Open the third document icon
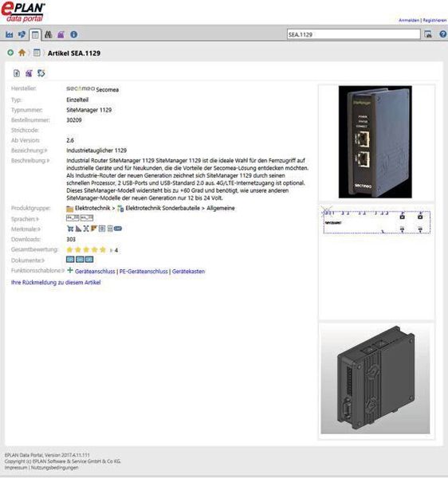Screen dimensions: 448x478 tap(89, 260)
